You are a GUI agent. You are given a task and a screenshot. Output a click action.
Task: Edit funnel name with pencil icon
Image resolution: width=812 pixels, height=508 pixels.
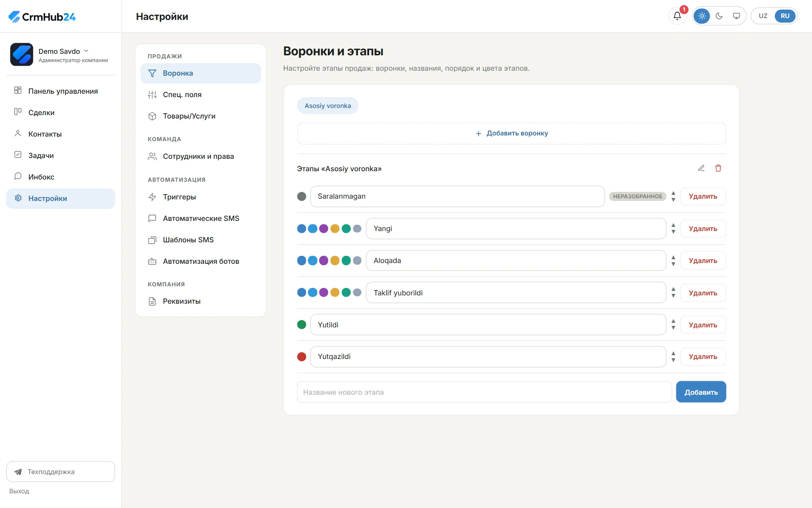pyautogui.click(x=701, y=168)
